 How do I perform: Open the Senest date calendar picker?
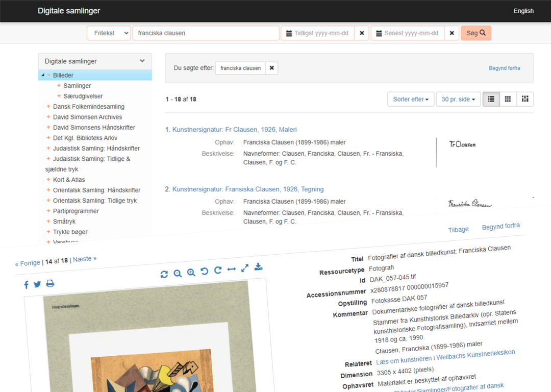click(x=379, y=33)
